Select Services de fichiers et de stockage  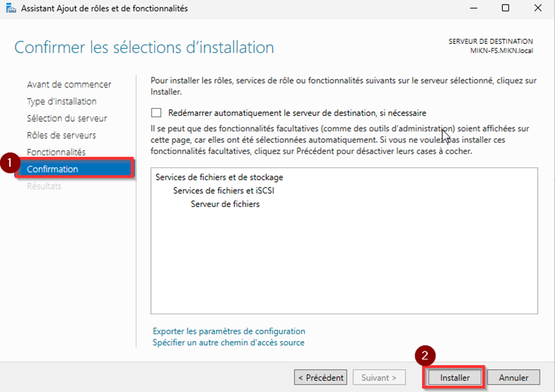coord(219,177)
